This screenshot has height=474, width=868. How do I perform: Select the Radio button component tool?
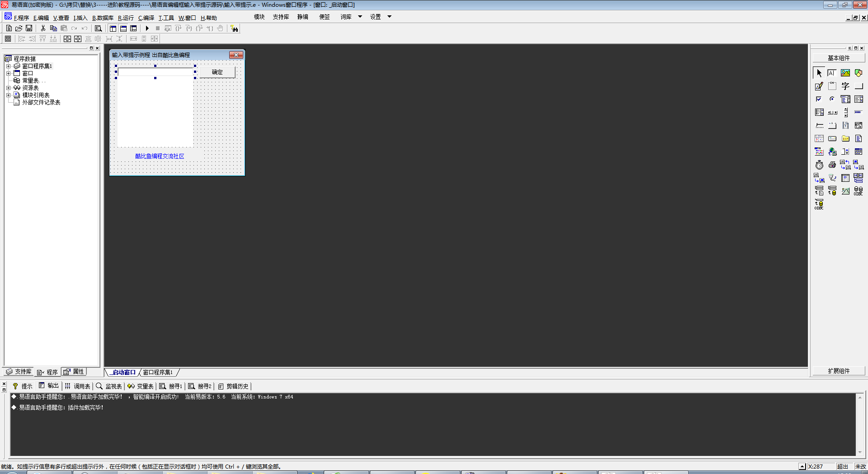point(832,99)
